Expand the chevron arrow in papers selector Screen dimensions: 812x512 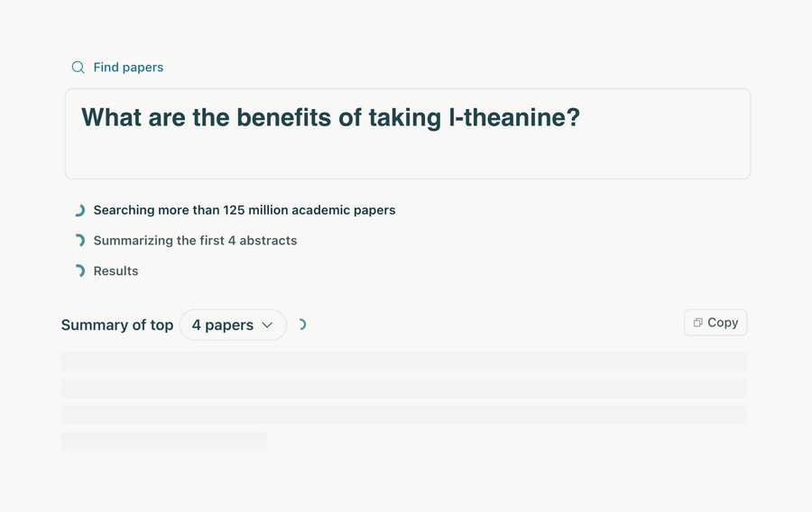tap(267, 325)
